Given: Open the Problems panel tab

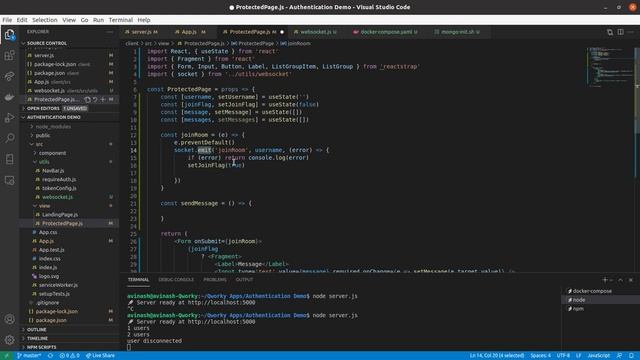Looking at the screenshot, I should click(215, 280).
